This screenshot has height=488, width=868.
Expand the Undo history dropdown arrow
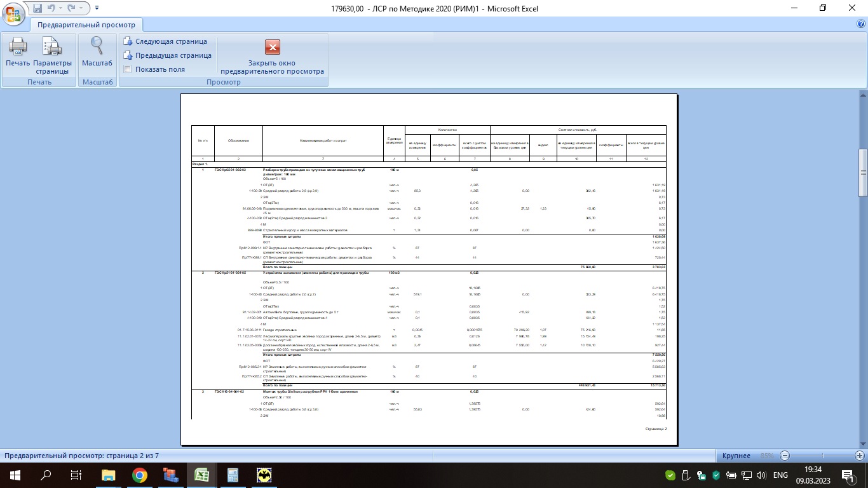pos(60,8)
